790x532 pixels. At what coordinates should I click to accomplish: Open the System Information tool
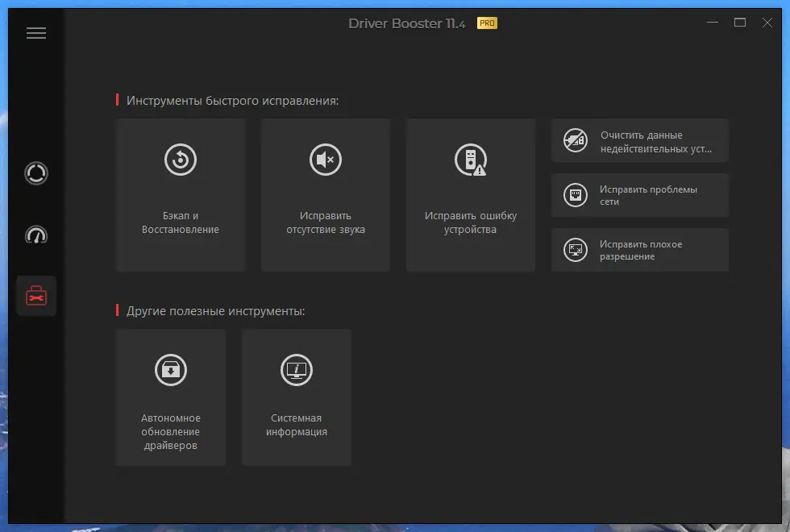coord(296,397)
